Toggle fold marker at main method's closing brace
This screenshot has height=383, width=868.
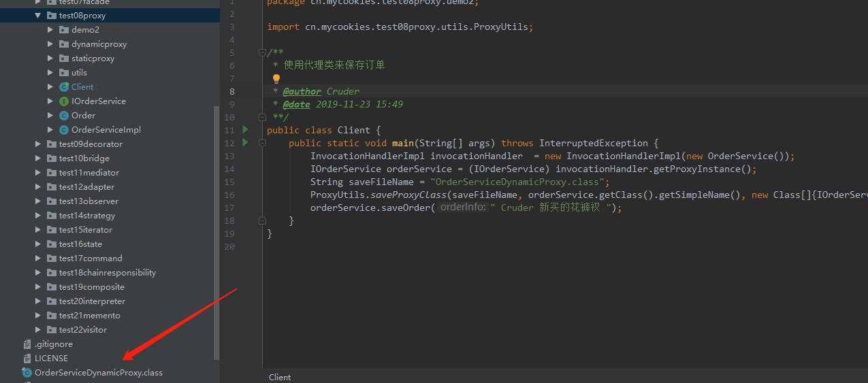click(x=261, y=220)
